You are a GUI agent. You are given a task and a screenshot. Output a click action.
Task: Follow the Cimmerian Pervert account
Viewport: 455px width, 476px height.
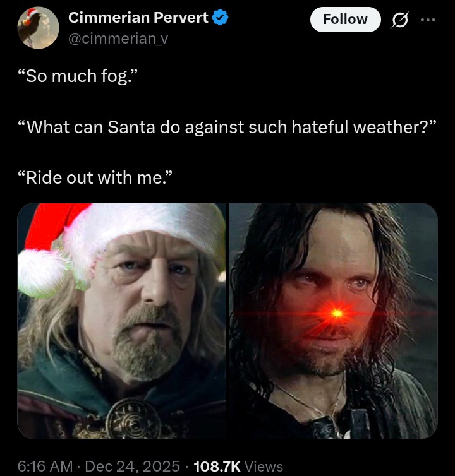[x=345, y=20]
